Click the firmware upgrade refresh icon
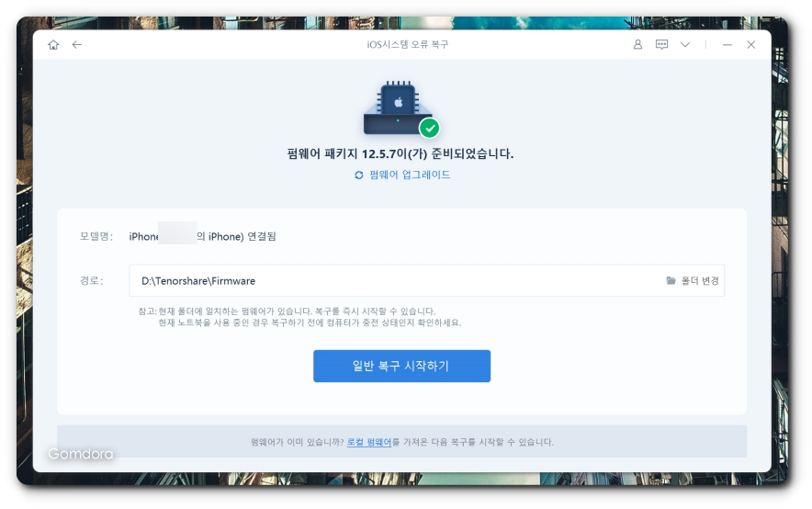 pyautogui.click(x=359, y=175)
